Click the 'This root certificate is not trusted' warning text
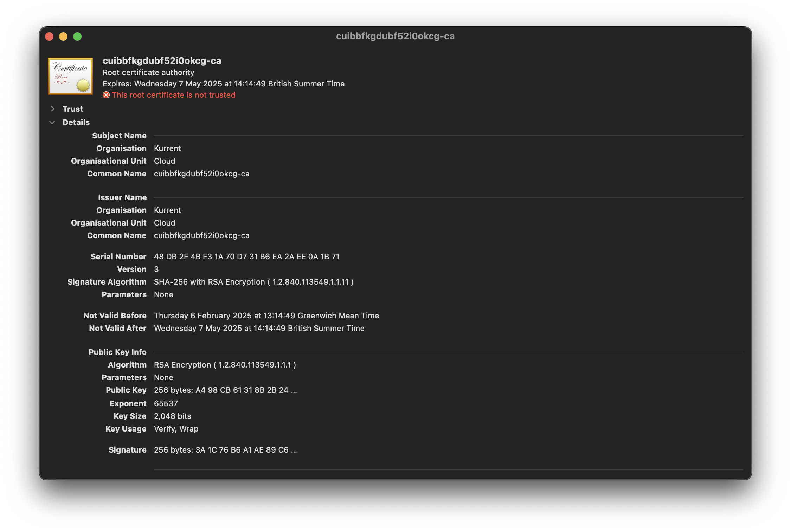 point(174,95)
